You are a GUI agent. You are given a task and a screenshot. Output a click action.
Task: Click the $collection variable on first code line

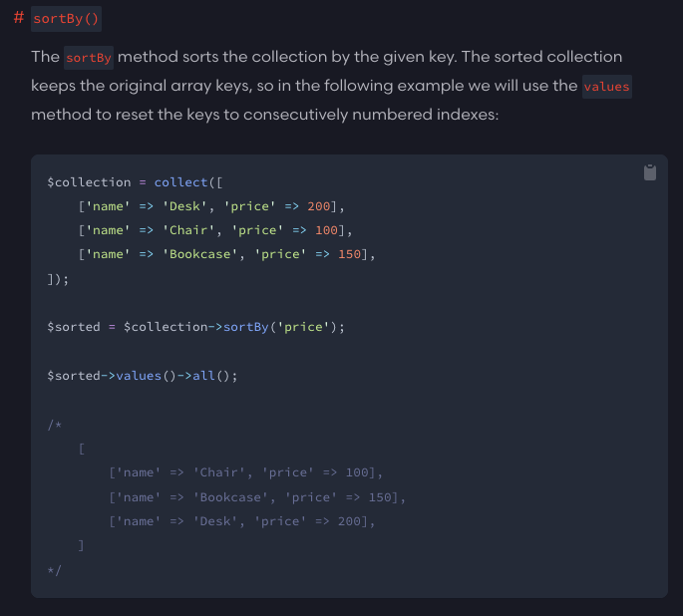tap(89, 182)
